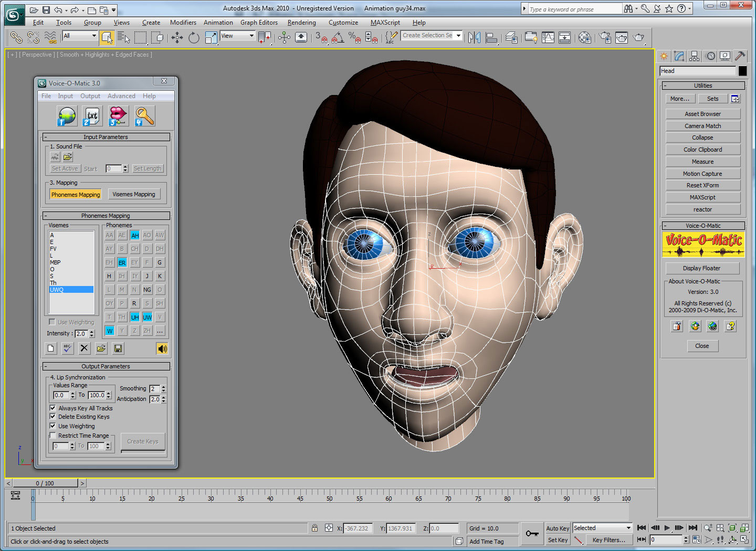
Task: Click the Visemes Mapping button
Action: 133,194
